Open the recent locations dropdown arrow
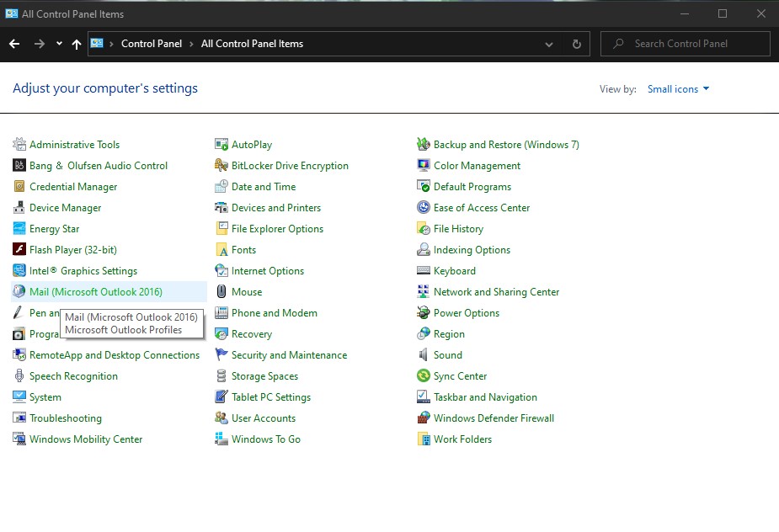The height and width of the screenshot is (532, 779). [x=59, y=44]
